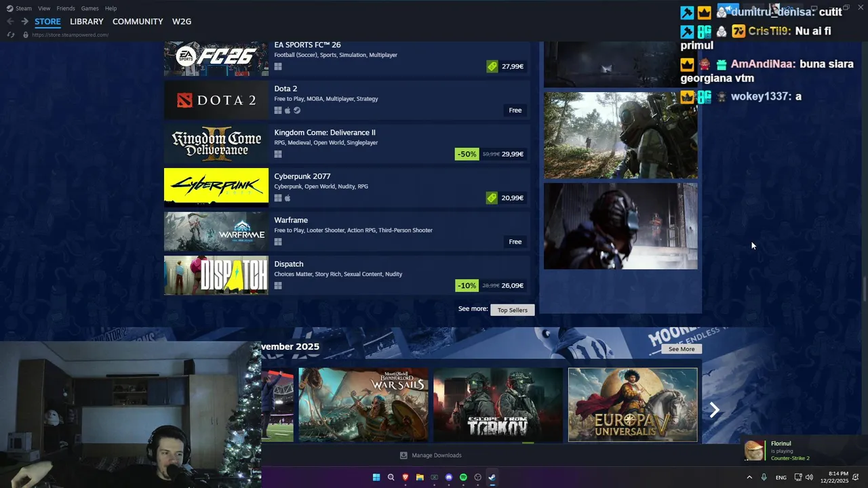Open the Dota 2 capsule image
The image size is (868, 488).
[216, 100]
